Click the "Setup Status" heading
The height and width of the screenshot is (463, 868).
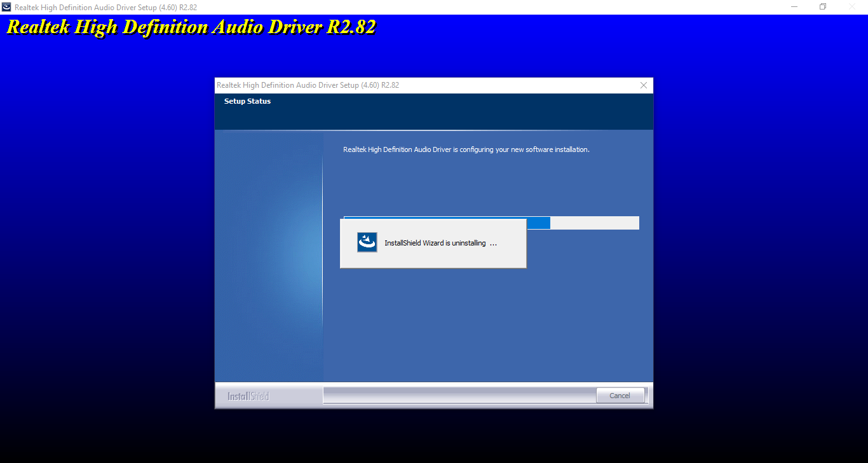click(x=247, y=101)
